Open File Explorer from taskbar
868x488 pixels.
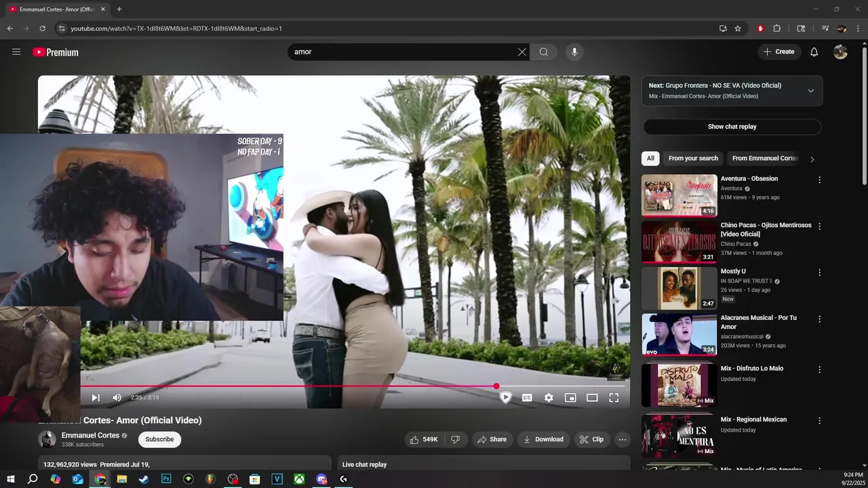pyautogui.click(x=122, y=479)
